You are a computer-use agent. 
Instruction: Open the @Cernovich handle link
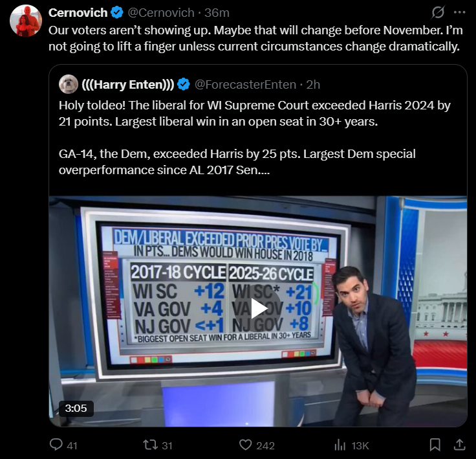(161, 13)
